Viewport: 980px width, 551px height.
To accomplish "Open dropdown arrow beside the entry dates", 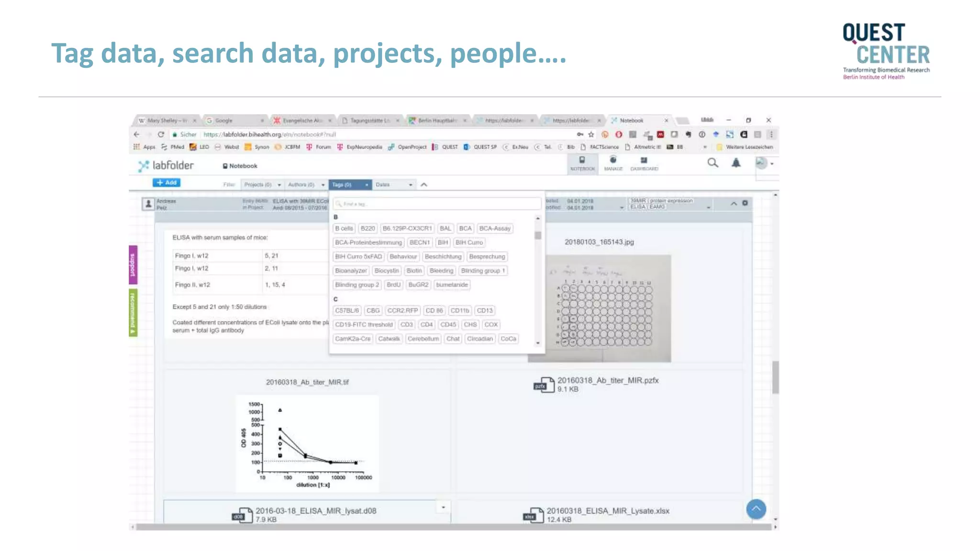I will [622, 208].
